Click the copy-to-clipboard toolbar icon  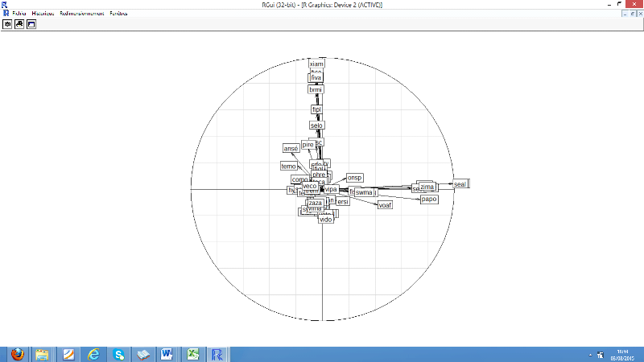[8, 24]
